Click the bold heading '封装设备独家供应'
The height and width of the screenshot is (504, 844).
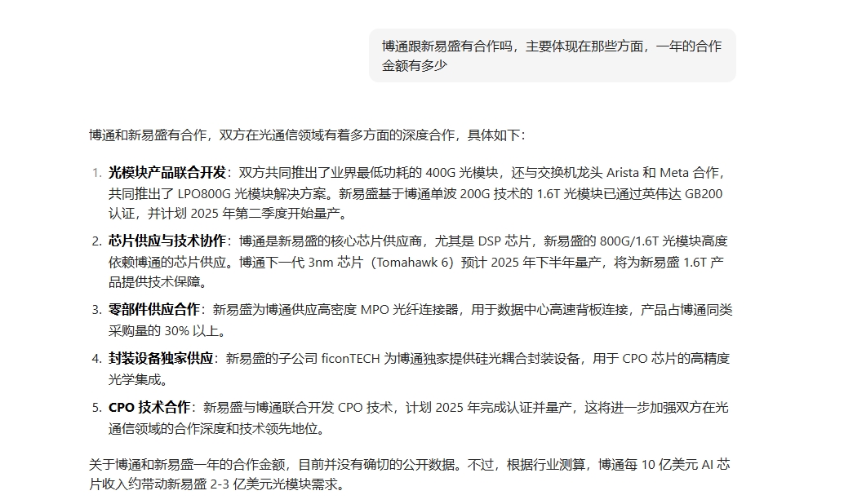(161, 359)
